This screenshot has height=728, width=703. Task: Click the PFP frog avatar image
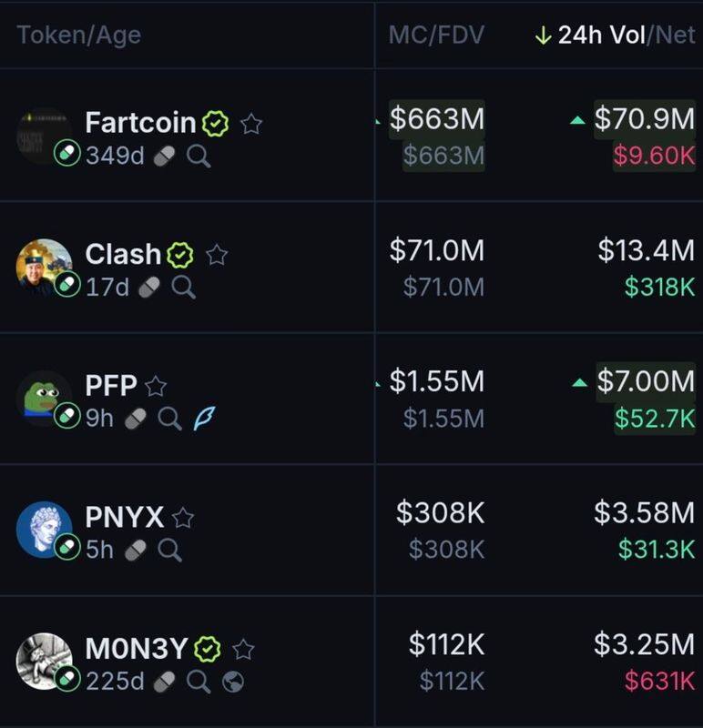pyautogui.click(x=43, y=397)
